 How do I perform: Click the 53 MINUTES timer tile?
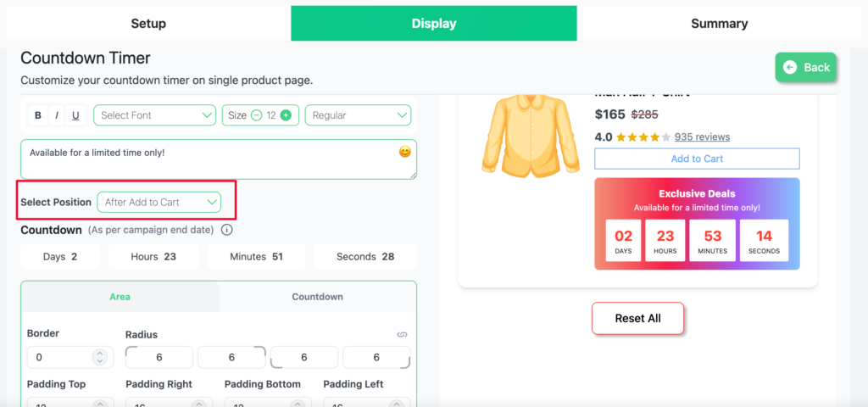pyautogui.click(x=712, y=240)
